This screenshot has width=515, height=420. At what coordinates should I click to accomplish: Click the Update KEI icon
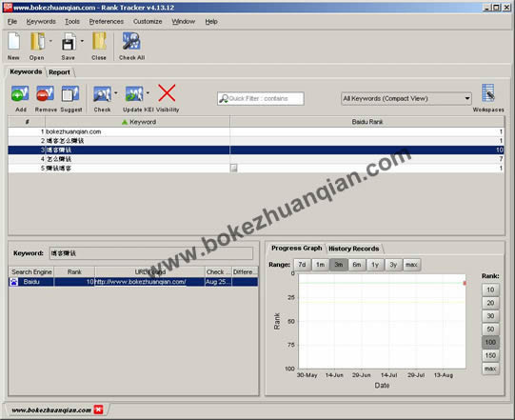(134, 94)
